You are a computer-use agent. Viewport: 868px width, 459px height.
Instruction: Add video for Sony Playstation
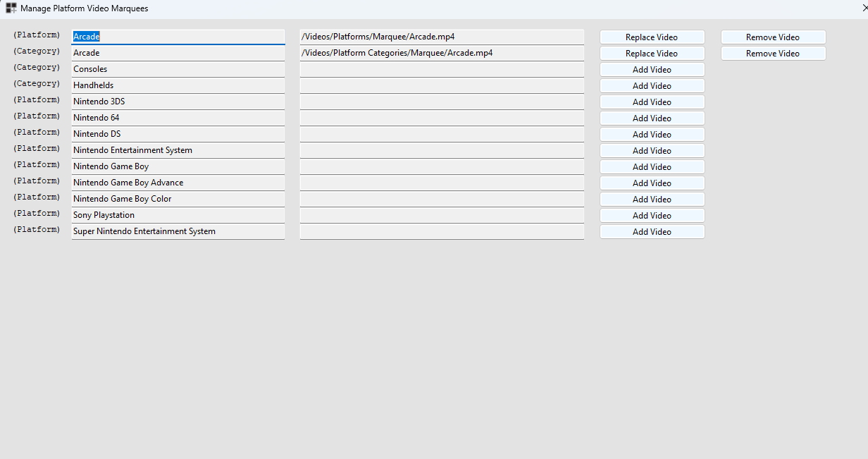652,216
